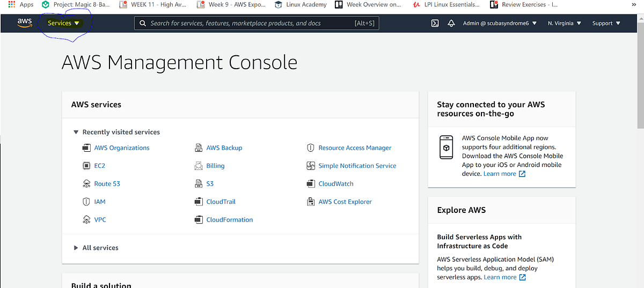Open the Admin account dropdown
The width and height of the screenshot is (644, 288).
pyautogui.click(x=500, y=23)
